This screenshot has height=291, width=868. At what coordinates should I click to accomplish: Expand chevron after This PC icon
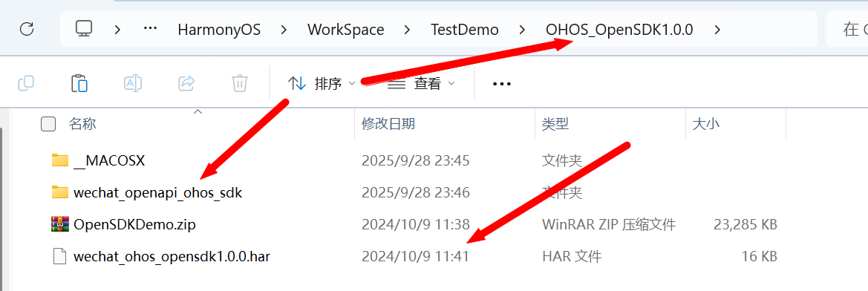(x=117, y=29)
